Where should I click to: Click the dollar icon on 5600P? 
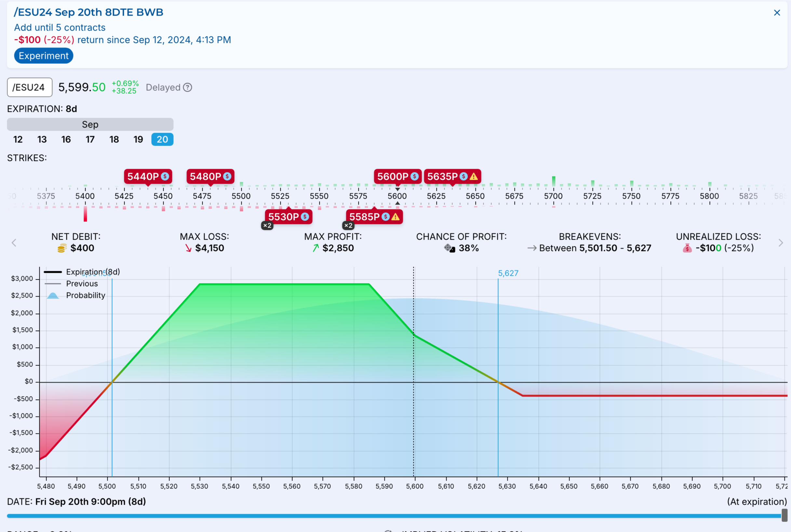point(414,177)
